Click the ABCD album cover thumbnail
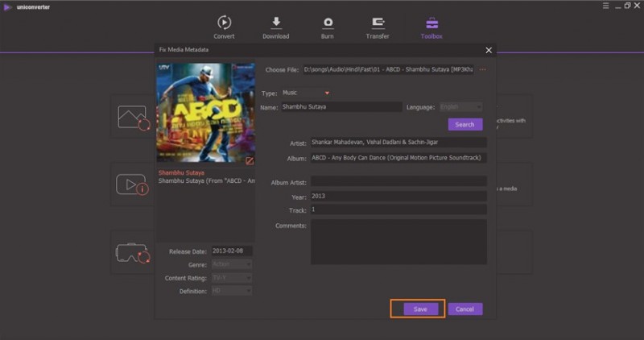 (x=205, y=112)
